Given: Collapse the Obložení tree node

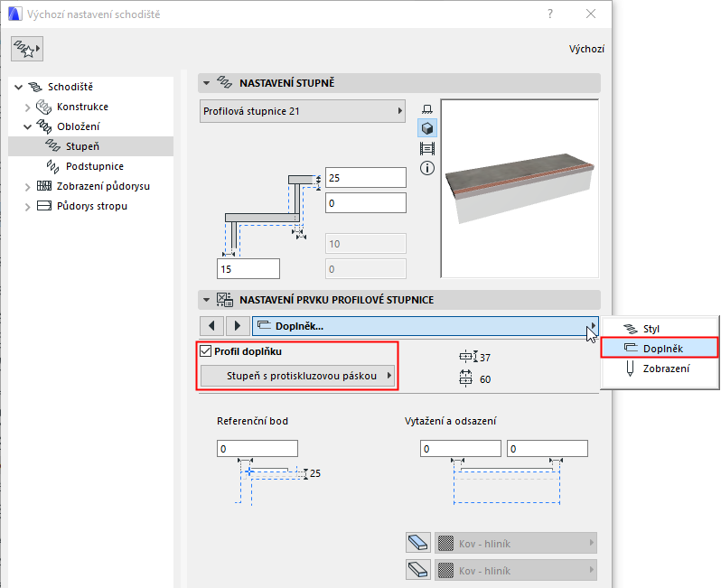Looking at the screenshot, I should point(28,126).
